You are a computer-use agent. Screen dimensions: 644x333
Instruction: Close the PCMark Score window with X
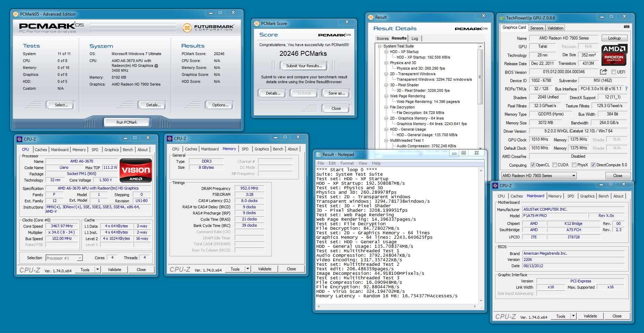(347, 22)
